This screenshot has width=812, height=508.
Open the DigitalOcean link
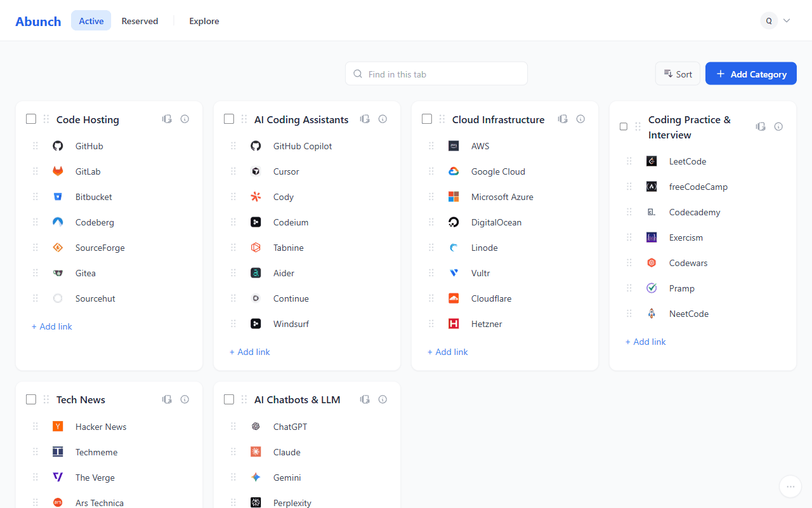497,222
